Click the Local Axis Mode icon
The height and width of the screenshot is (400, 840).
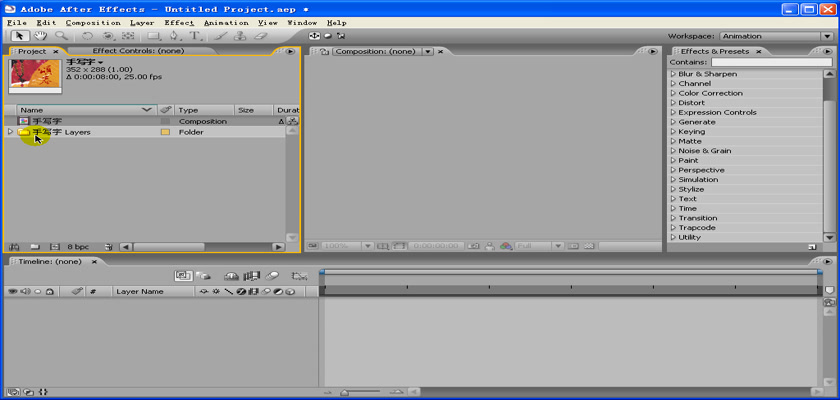click(314, 36)
